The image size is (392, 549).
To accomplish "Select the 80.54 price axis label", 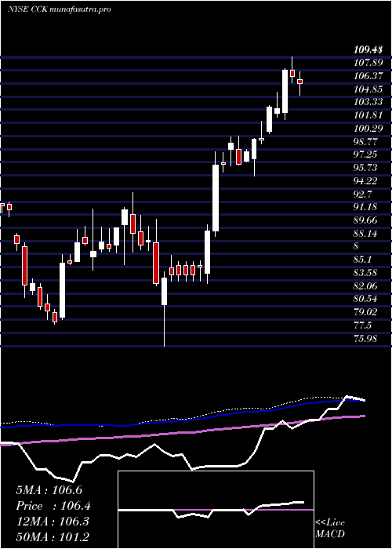I will (x=364, y=299).
